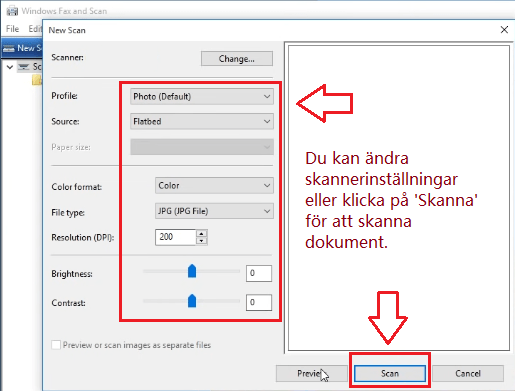Viewport: 515px width, 391px height.
Task: Click the Windows Fax and Scan title icon
Action: tap(12, 11)
